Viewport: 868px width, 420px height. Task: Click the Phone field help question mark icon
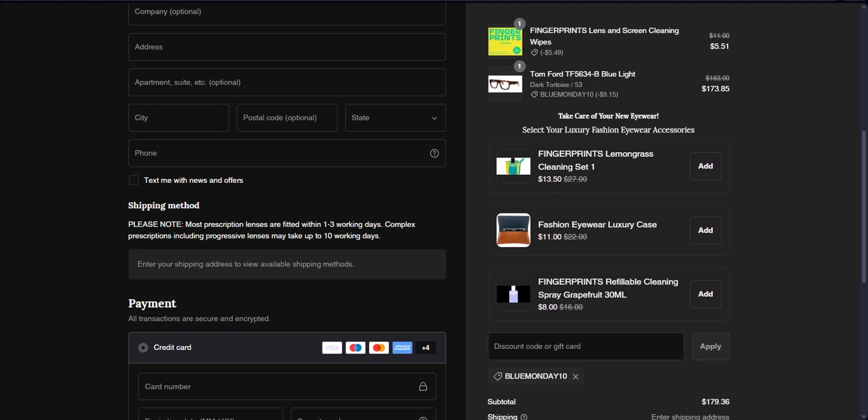click(x=434, y=153)
